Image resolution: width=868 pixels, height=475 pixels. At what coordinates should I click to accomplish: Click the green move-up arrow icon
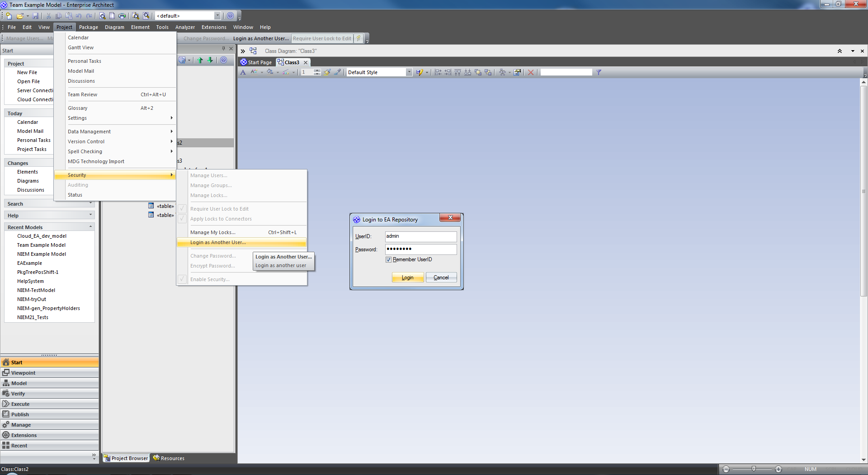click(x=200, y=60)
